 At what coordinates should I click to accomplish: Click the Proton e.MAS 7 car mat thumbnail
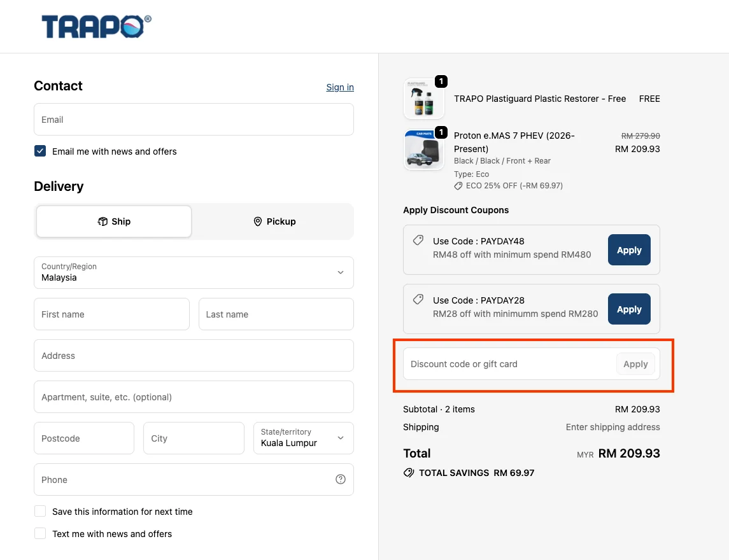pos(424,149)
